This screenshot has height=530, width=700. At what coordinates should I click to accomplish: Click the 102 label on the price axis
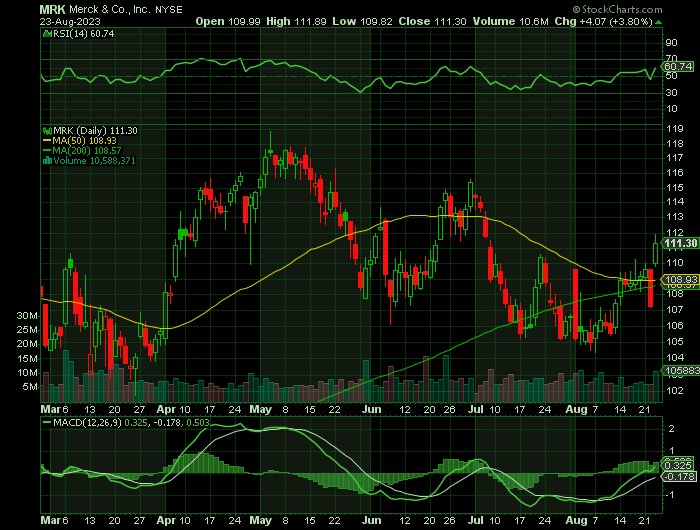tap(674, 391)
